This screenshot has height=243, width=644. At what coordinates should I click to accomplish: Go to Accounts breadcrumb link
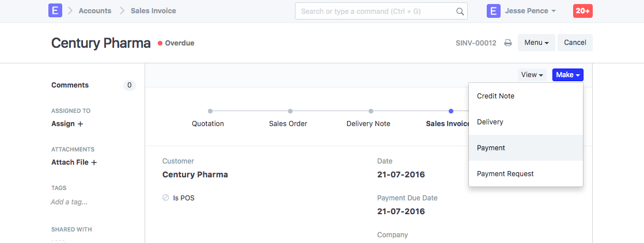coord(95,11)
